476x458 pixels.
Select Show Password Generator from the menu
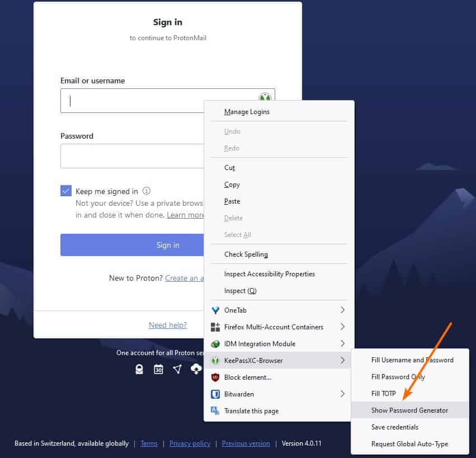tap(410, 410)
